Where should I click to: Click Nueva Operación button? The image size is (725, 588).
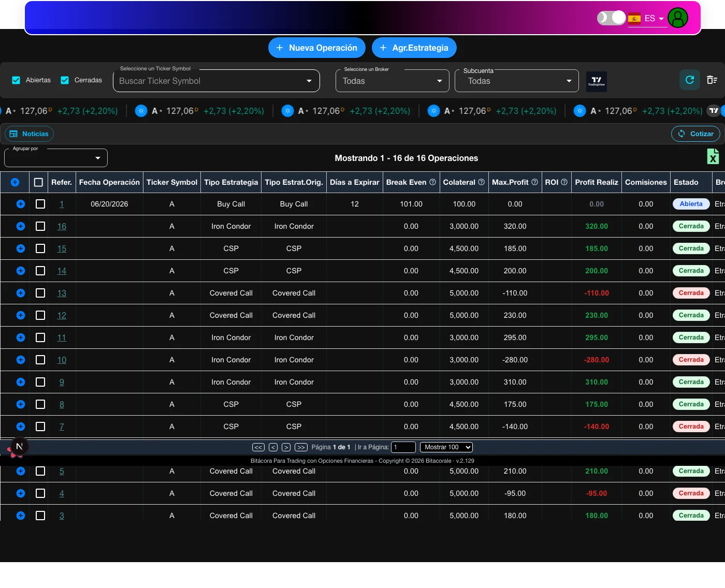point(317,48)
